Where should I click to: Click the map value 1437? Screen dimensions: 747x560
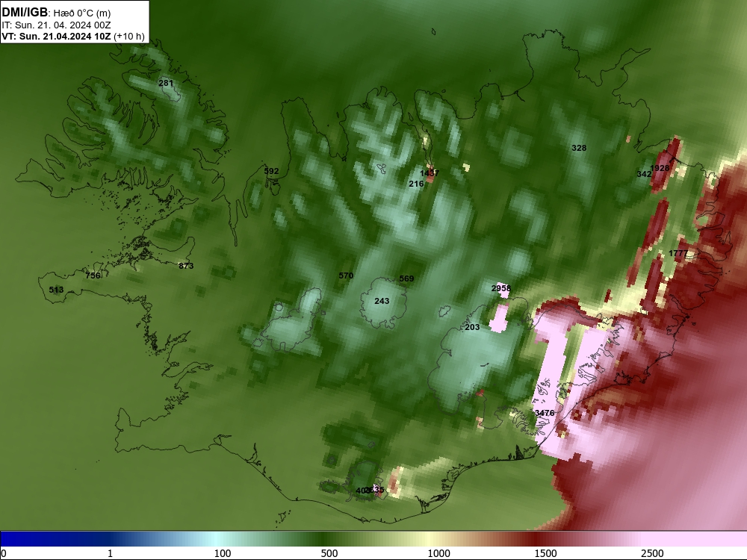point(430,173)
